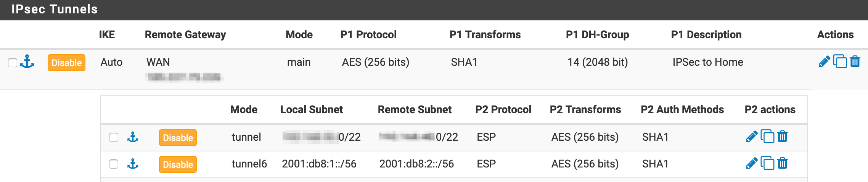Edit the IPSec to Home phase 1 entry
868x182 pixels.
point(824,62)
